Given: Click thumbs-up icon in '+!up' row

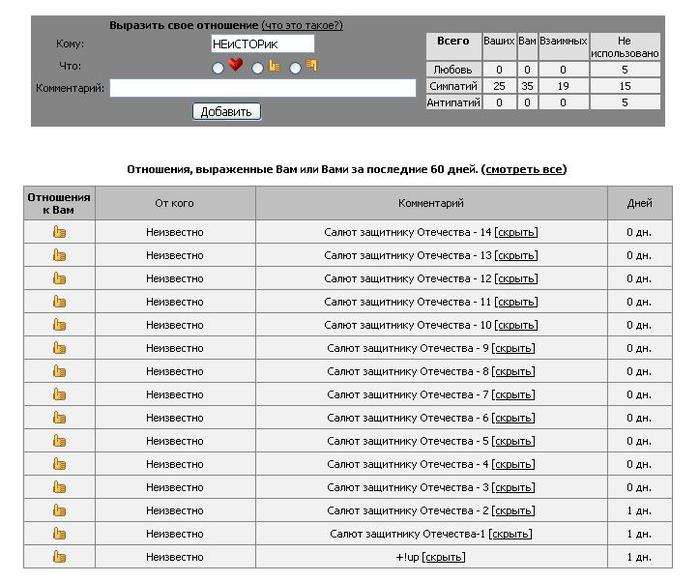Looking at the screenshot, I should click(x=59, y=556).
